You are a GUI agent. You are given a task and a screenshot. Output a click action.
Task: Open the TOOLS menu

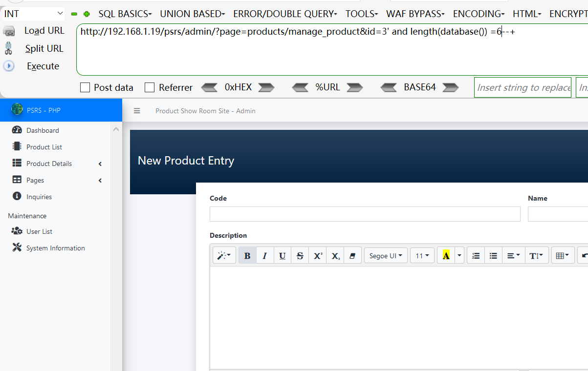coord(362,14)
